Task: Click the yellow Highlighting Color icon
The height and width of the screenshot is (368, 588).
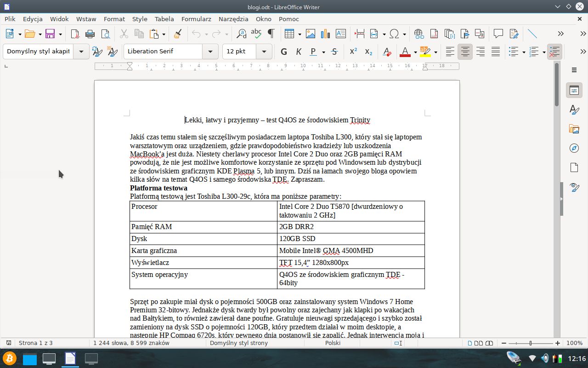Action: (425, 52)
